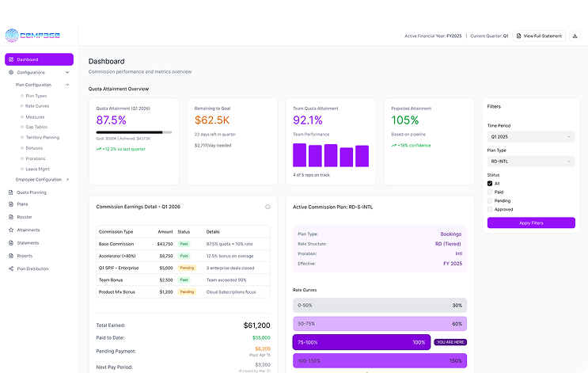
Task: Open the Time Period dropdown
Action: point(530,137)
